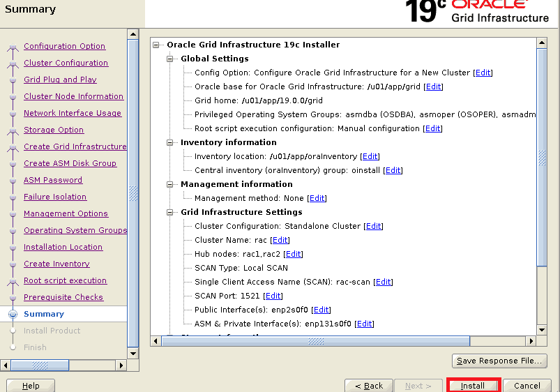Open Root script execution step

click(65, 281)
